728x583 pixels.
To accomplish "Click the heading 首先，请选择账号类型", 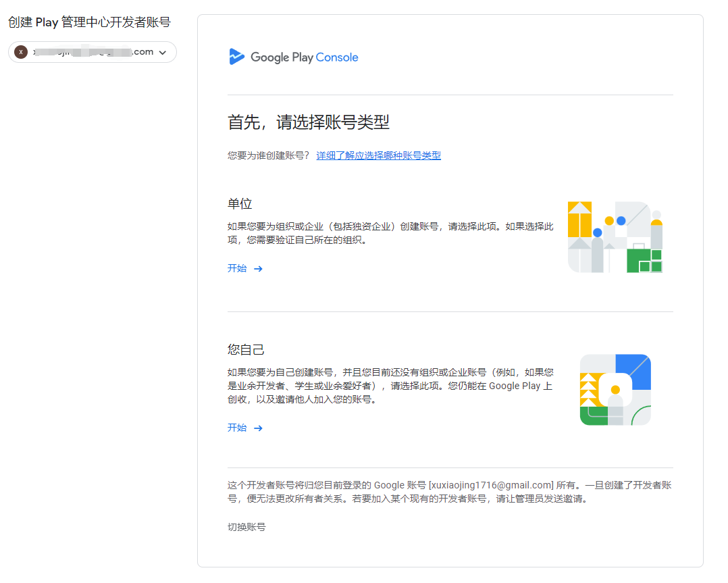I will pos(308,122).
